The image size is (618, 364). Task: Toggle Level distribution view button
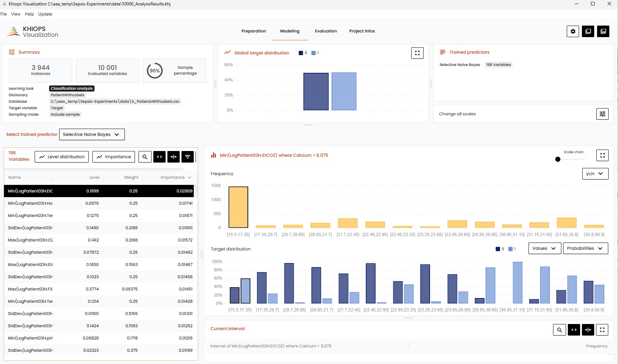click(62, 157)
